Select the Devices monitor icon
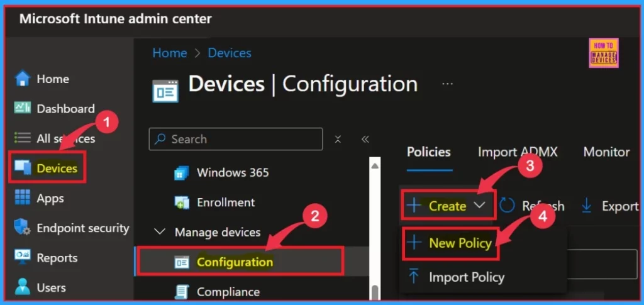The image size is (644, 305). point(23,168)
